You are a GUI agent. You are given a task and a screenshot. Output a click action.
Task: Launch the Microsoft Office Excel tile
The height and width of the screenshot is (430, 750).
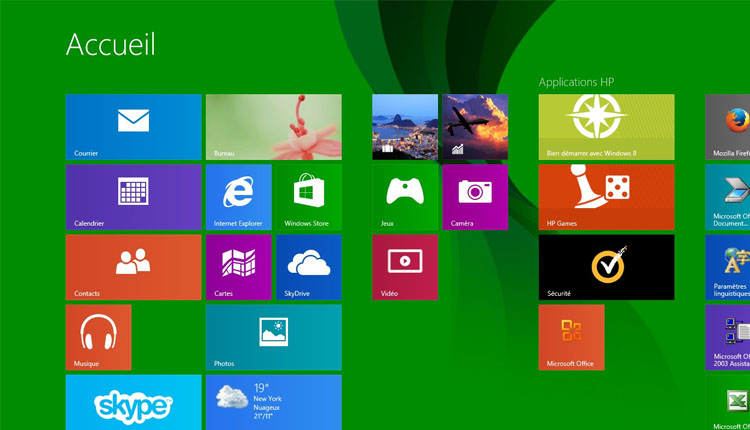point(728,402)
